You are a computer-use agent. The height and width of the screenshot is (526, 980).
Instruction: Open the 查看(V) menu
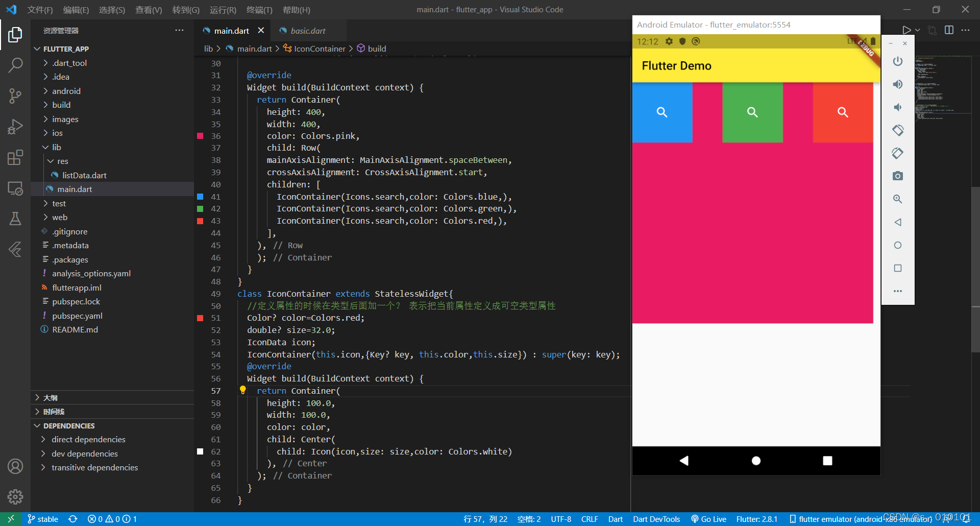coord(149,10)
